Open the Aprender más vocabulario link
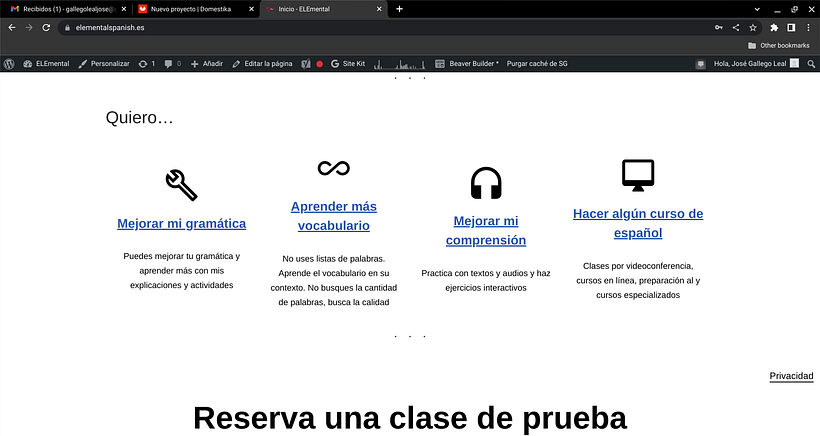Image resolution: width=820 pixels, height=436 pixels. (334, 216)
